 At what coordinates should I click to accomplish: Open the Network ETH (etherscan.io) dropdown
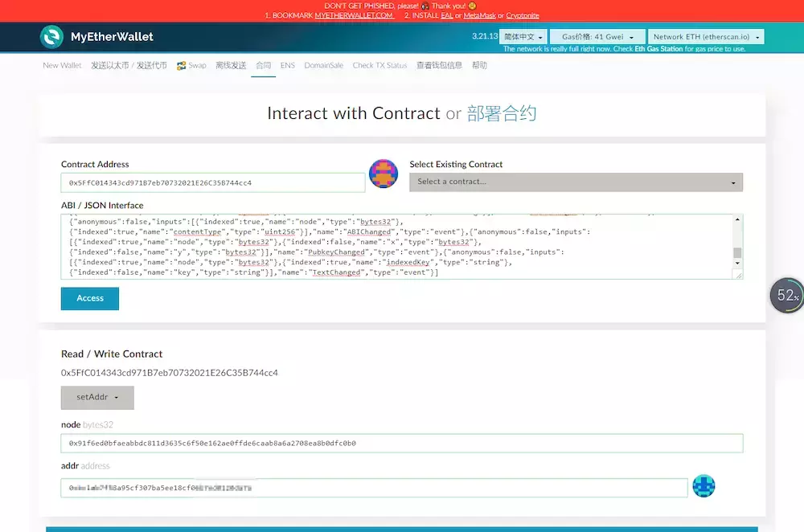[x=705, y=37]
